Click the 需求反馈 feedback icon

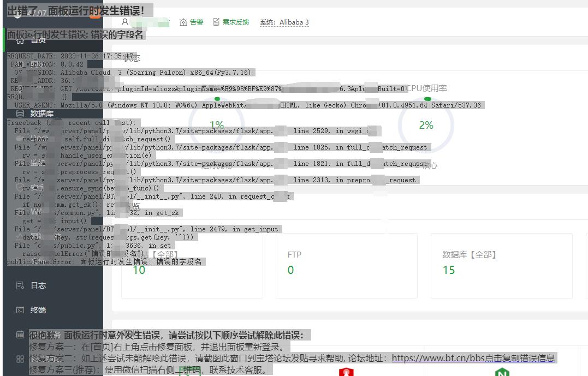216,22
